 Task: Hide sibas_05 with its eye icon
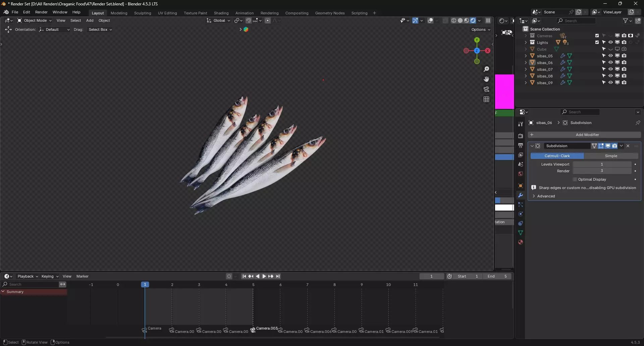(x=610, y=56)
